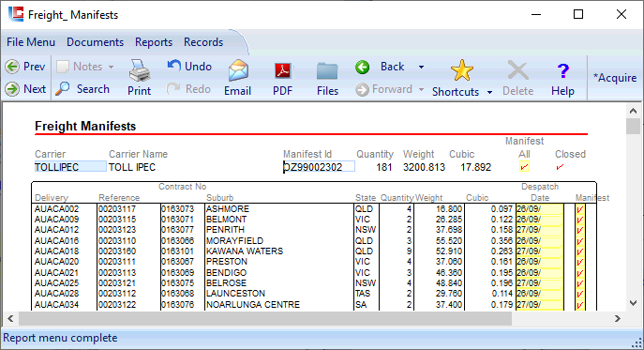
Task: Toggle the Manifest All checkbox
Action: [x=524, y=167]
